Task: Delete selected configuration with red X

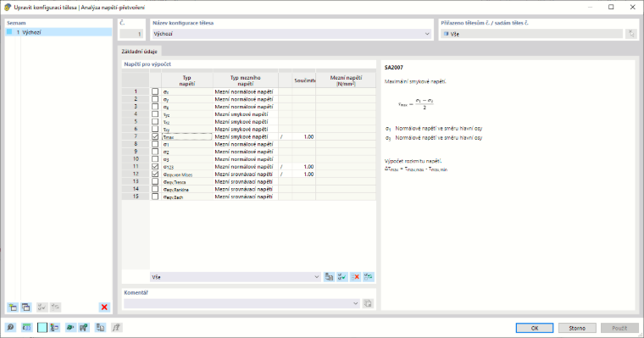Action: pyautogui.click(x=104, y=308)
